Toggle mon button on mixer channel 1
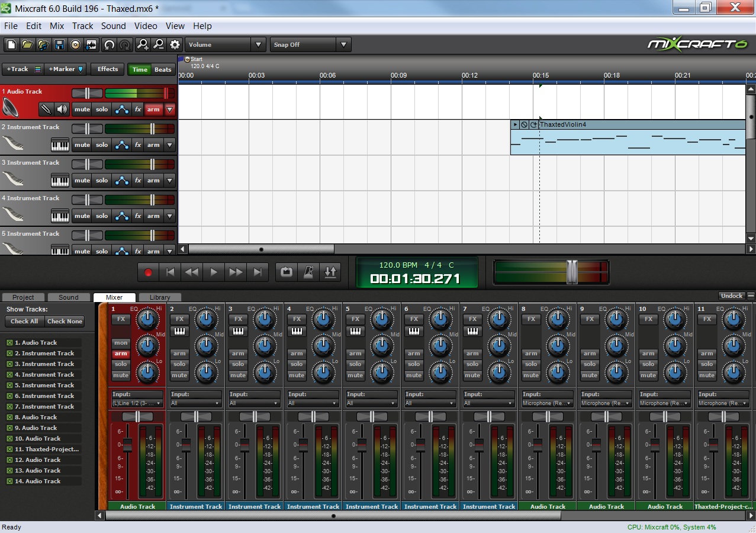The image size is (756, 533). (121, 343)
